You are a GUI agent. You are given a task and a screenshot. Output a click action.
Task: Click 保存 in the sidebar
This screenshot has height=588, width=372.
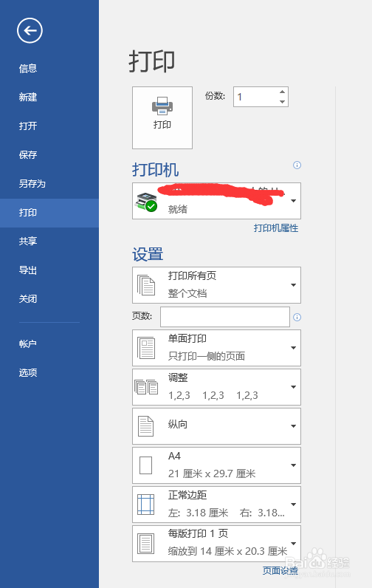pyautogui.click(x=28, y=154)
